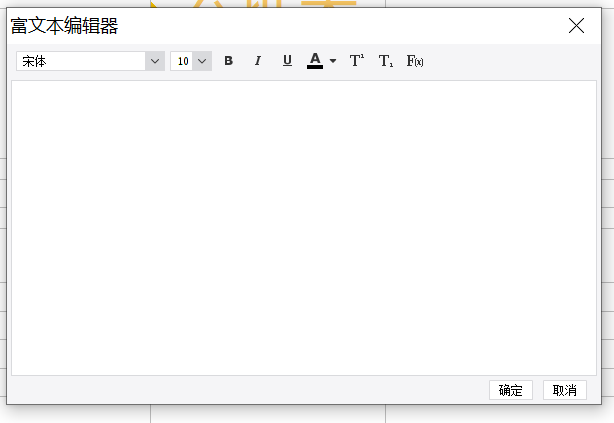Cancel with the 取消 button
The image size is (614, 423).
pos(565,390)
